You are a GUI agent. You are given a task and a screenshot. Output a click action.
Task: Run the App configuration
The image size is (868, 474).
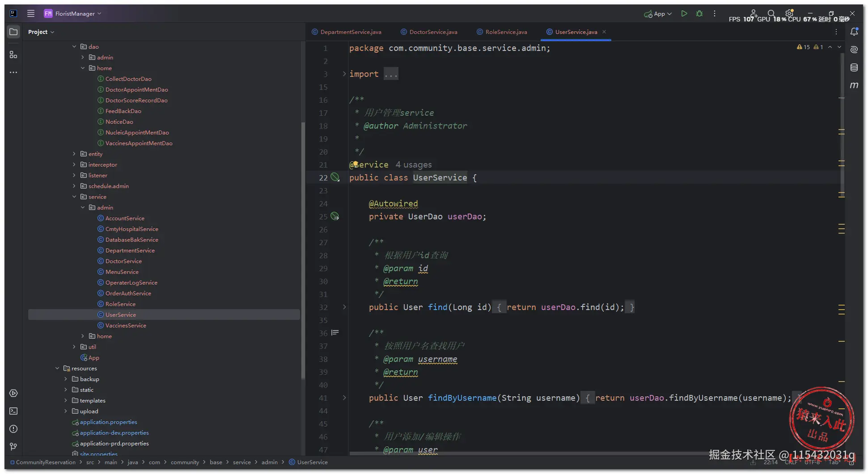pyautogui.click(x=684, y=13)
